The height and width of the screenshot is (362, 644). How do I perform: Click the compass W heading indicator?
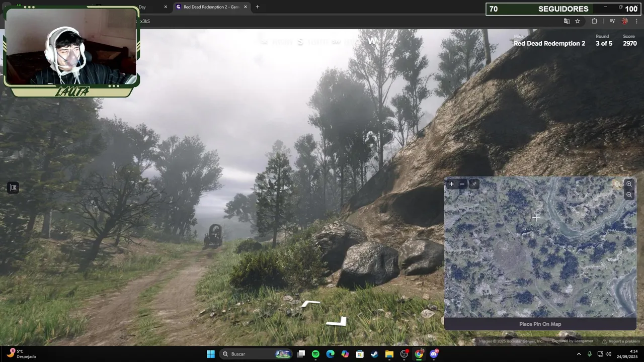(x=372, y=41)
